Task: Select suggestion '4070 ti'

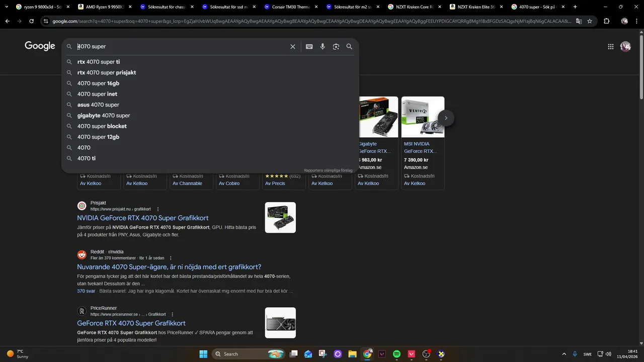Action: click(210, 158)
